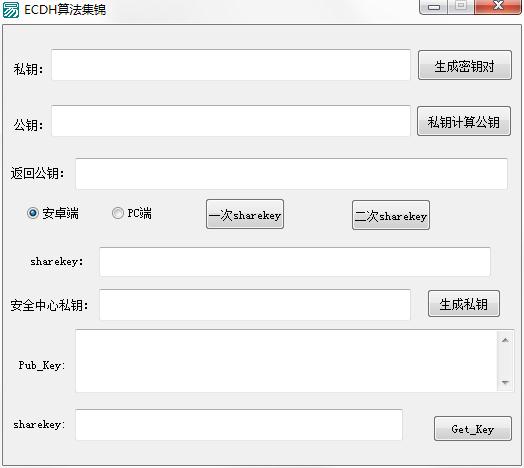Focus the 安全中心私钥 input field
This screenshot has height=468, width=524.
(x=255, y=305)
